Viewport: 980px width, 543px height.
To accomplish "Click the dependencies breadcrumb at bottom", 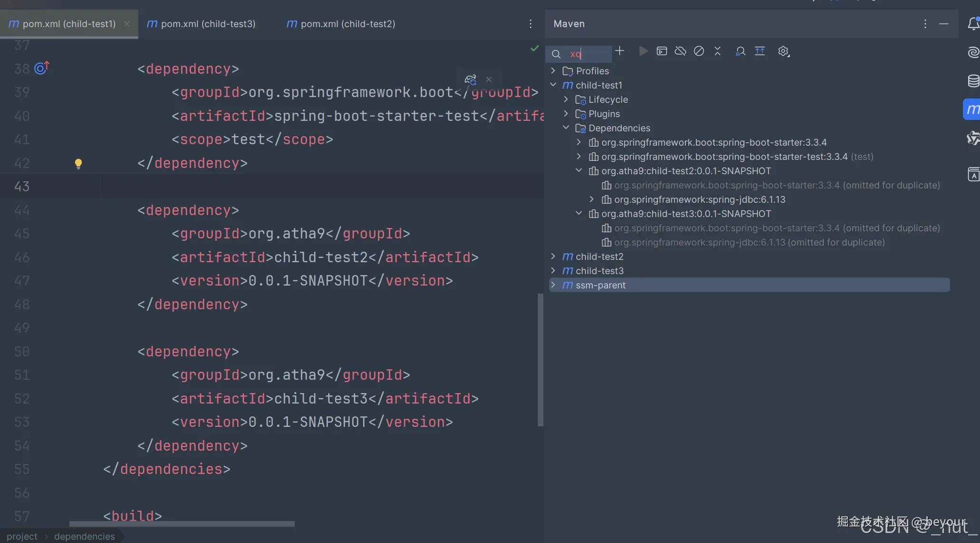I will coord(84,536).
